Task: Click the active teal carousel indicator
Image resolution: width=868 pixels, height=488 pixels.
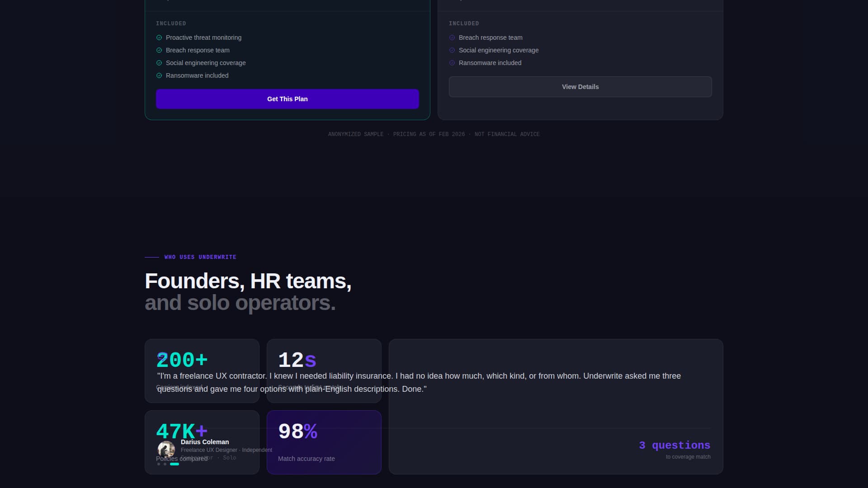Action: [x=175, y=464]
